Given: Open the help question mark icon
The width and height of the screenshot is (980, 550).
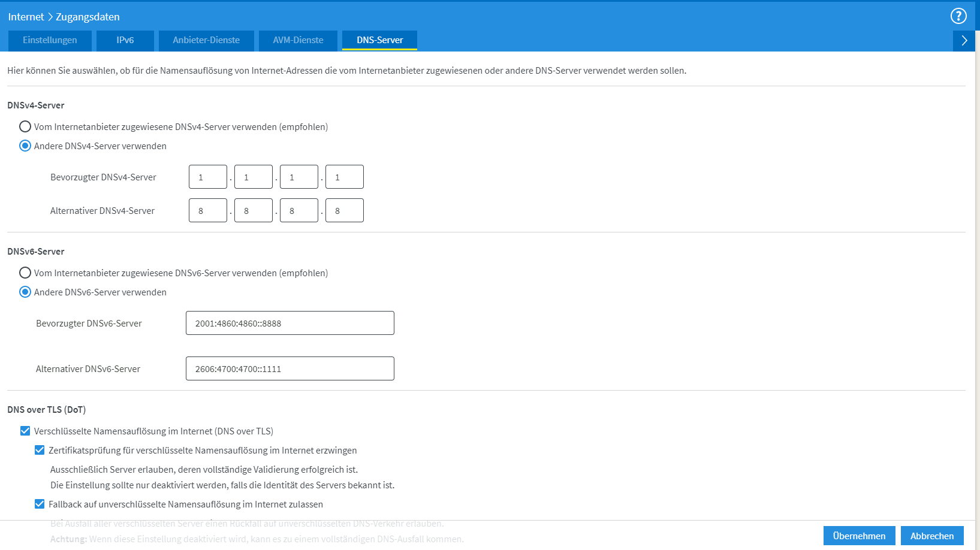Looking at the screenshot, I should pyautogui.click(x=958, y=16).
